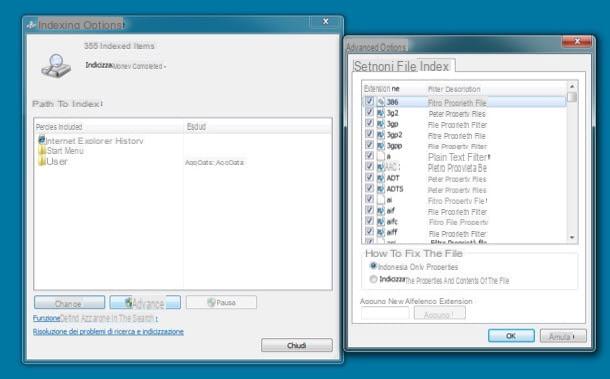Image resolution: width=610 pixels, height=379 pixels.
Task: Close the Indexing Options window
Action: coord(326,21)
